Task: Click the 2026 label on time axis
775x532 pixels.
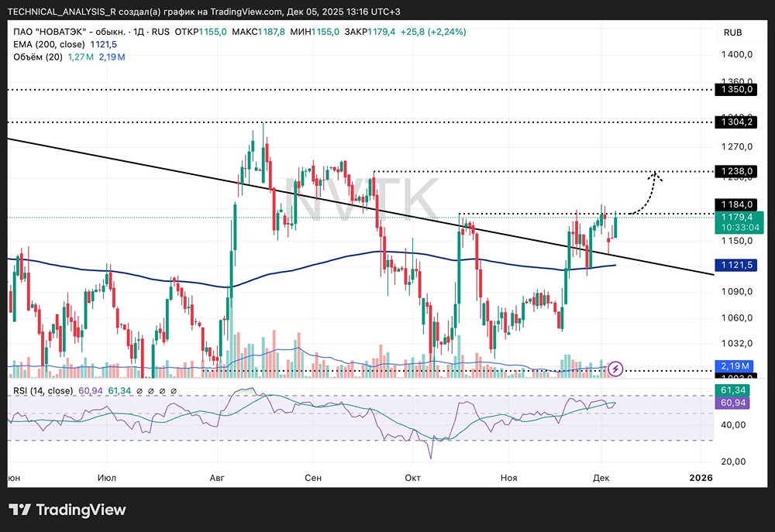Action: (x=701, y=478)
